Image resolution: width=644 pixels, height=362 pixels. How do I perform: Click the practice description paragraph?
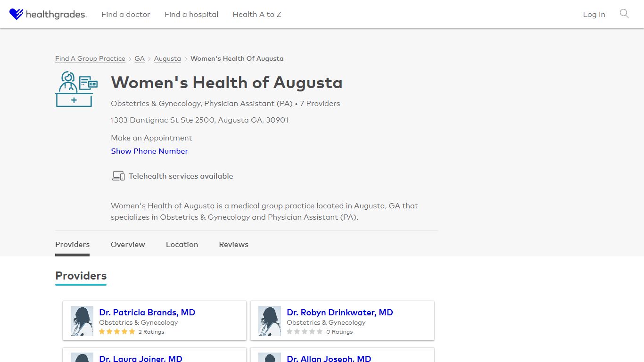(264, 212)
